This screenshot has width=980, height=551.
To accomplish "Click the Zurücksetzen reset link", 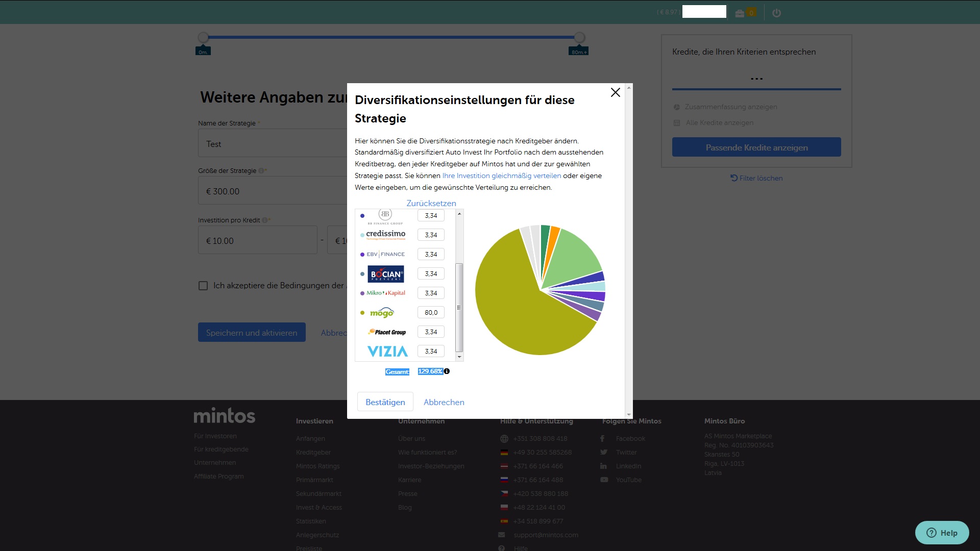I will (x=431, y=203).
